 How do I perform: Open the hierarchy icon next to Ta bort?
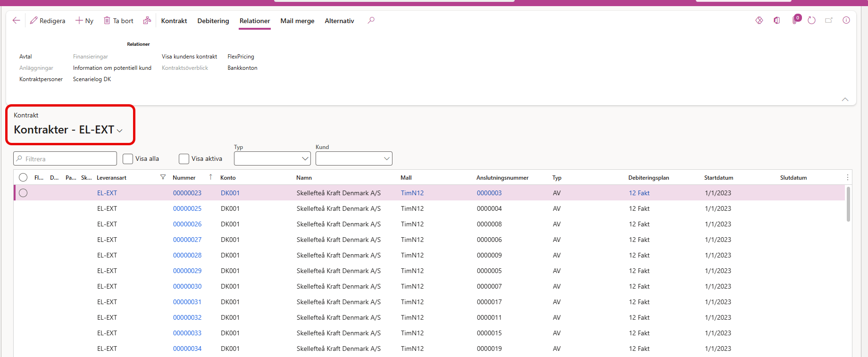pos(147,20)
